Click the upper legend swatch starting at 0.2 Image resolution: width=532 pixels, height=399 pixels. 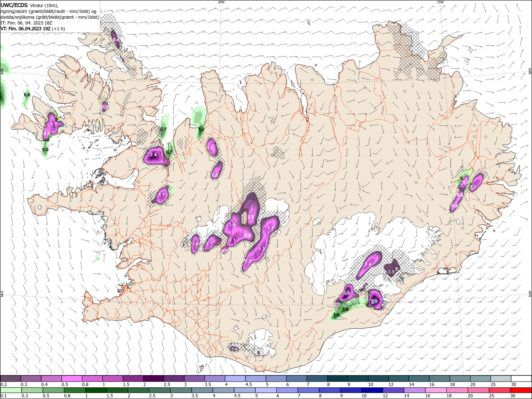[x=10, y=379]
